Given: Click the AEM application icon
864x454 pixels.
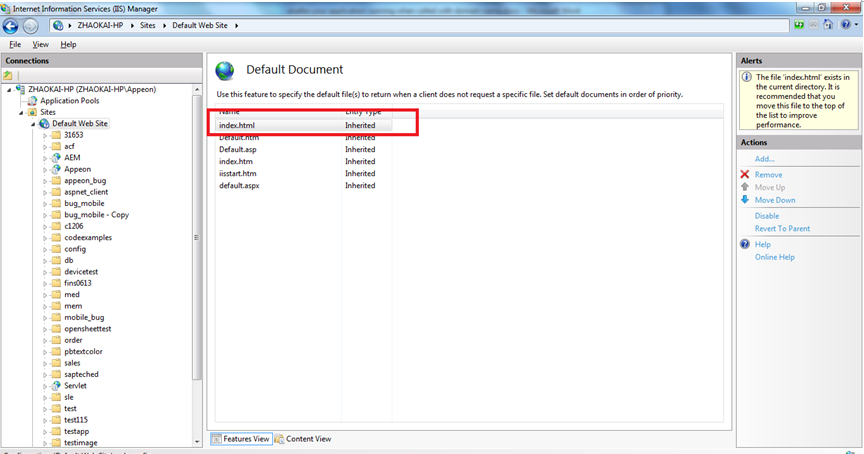Looking at the screenshot, I should pyautogui.click(x=56, y=158).
